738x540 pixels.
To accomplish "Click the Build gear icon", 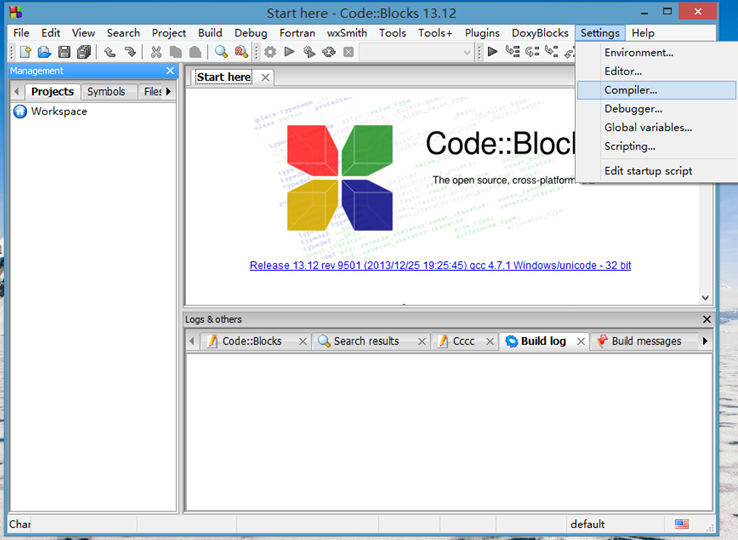I will coord(270,52).
